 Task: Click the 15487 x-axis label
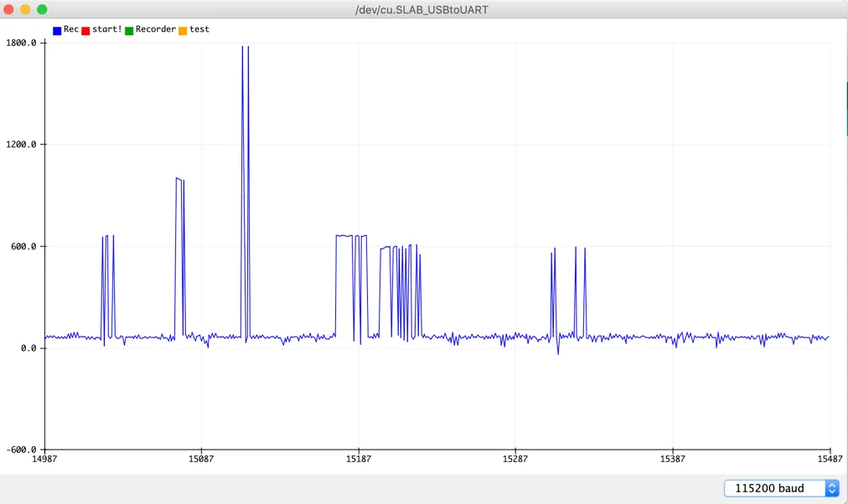(x=830, y=459)
